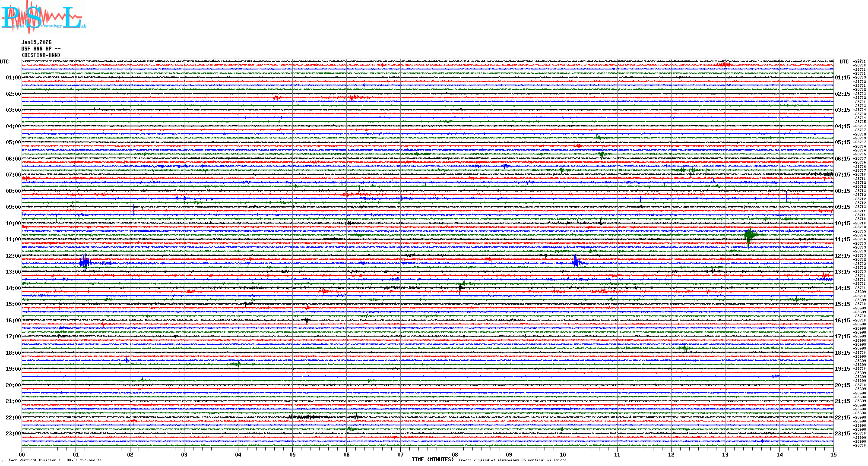868x466 pixels.
Task: Click the DSF HNN HP station label
Action: [x=41, y=49]
